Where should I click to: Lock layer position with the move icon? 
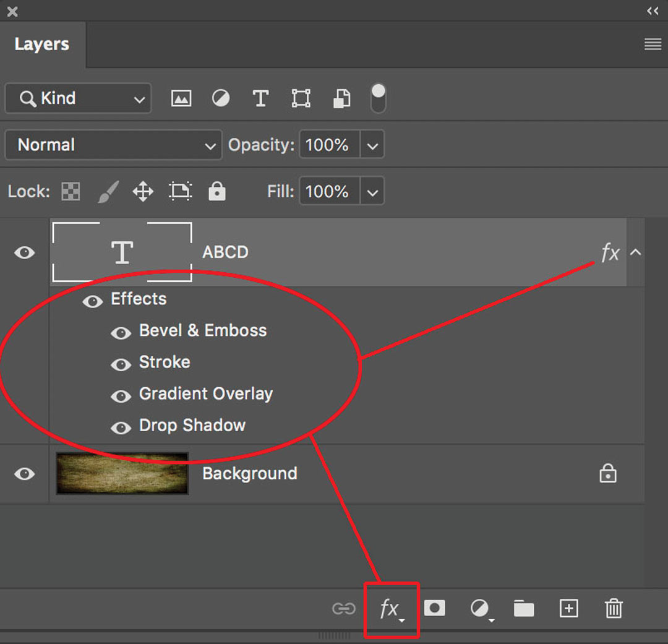(x=143, y=192)
